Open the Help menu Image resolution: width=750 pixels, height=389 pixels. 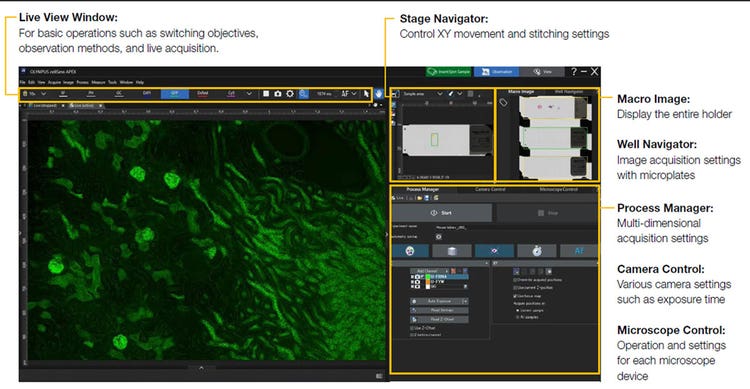(140, 82)
